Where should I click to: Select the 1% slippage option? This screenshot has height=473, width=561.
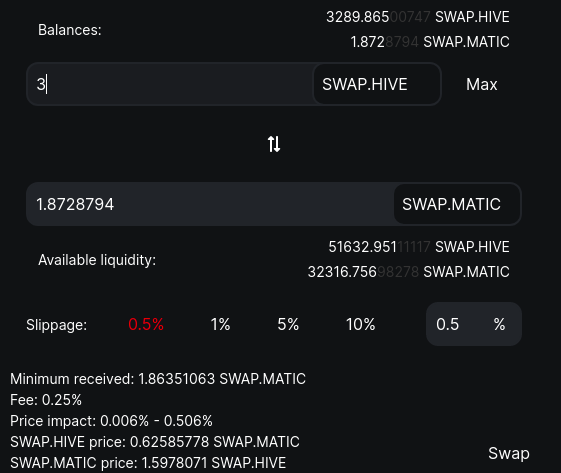pyautogui.click(x=220, y=325)
